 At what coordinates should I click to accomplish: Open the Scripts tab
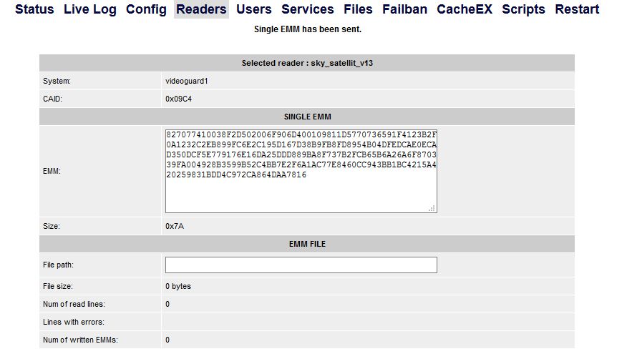(x=523, y=9)
